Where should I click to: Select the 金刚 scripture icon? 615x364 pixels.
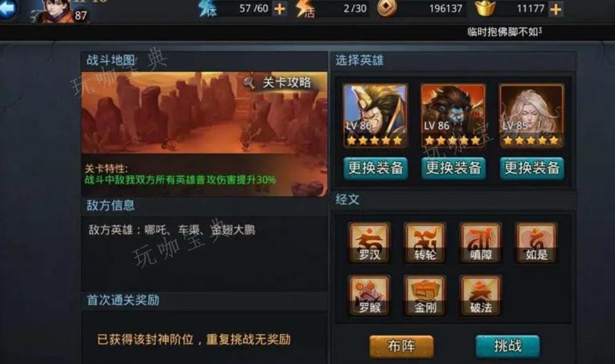425,296
